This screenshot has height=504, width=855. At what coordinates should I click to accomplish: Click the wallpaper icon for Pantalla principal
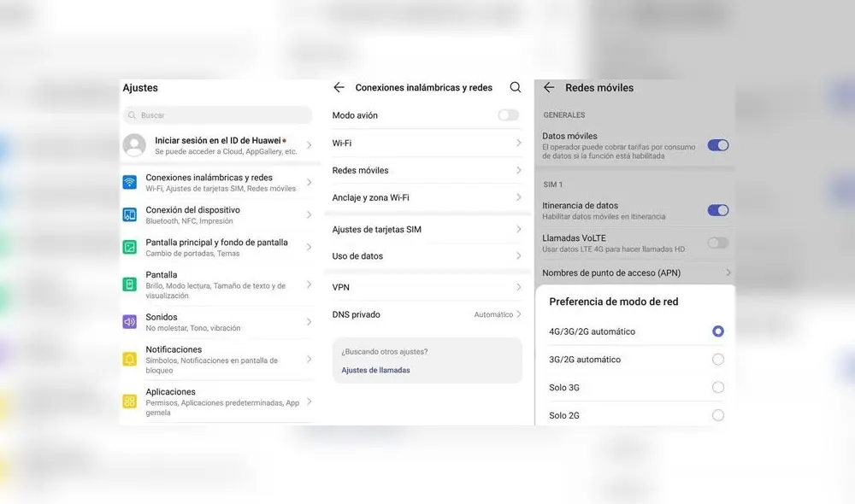tap(130, 247)
